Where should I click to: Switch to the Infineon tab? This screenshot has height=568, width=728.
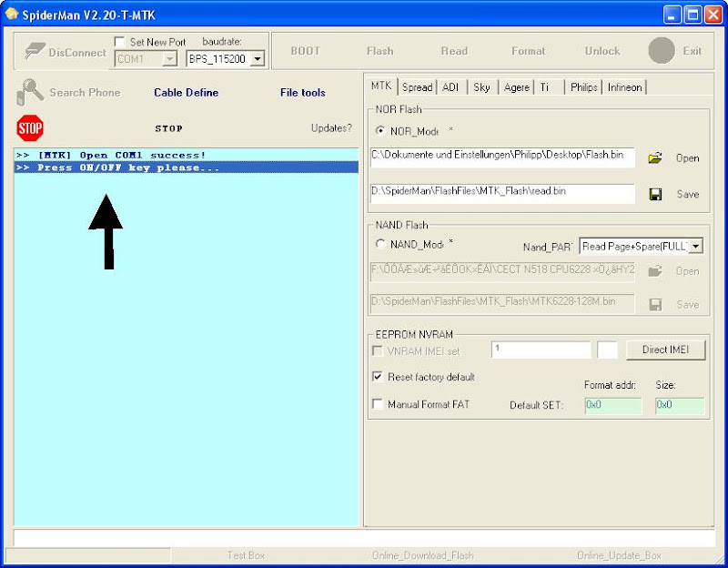pyautogui.click(x=624, y=87)
